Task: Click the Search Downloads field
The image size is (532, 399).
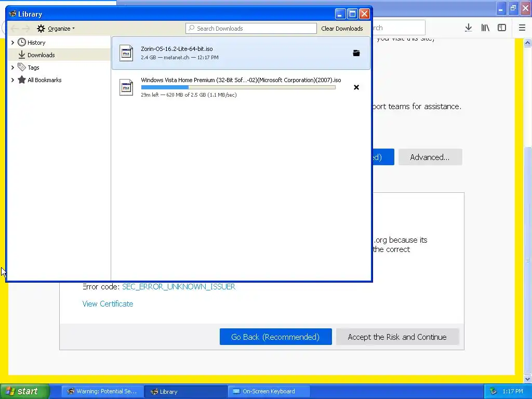Action: (x=251, y=29)
